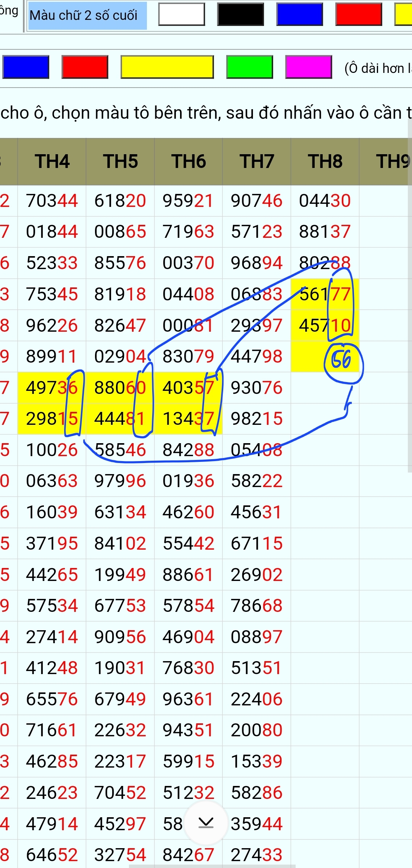Viewport: 412px width, 868px height.
Task: Pick red swatch in the top text color row
Action: tap(359, 15)
